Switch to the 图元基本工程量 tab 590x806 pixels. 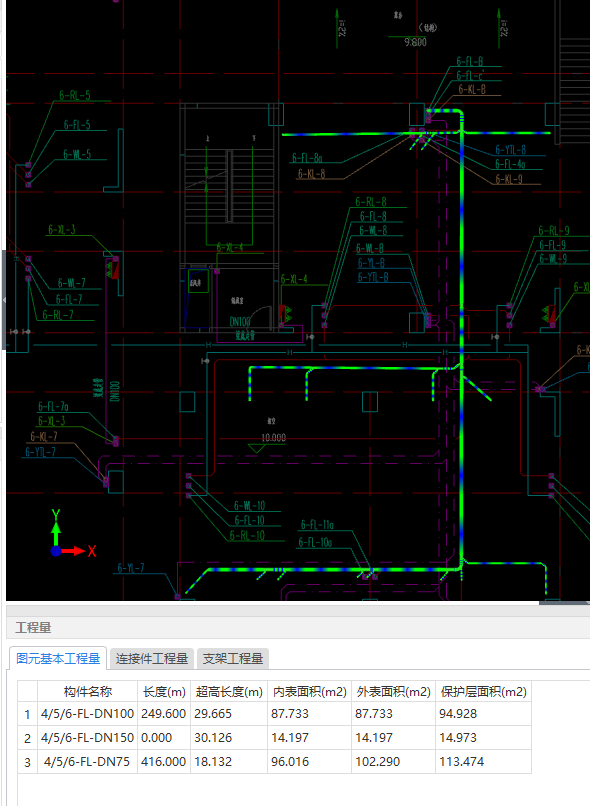[x=58, y=658]
